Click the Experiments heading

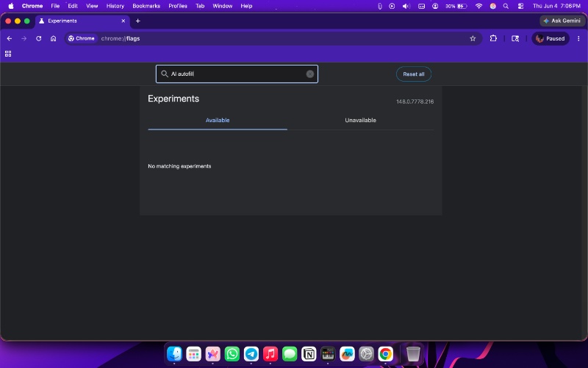(x=173, y=99)
